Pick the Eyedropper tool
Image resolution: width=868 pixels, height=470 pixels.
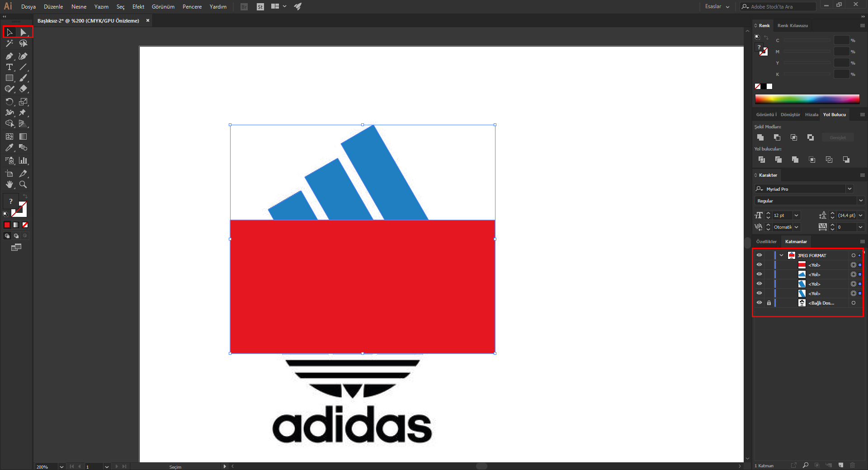click(9, 148)
